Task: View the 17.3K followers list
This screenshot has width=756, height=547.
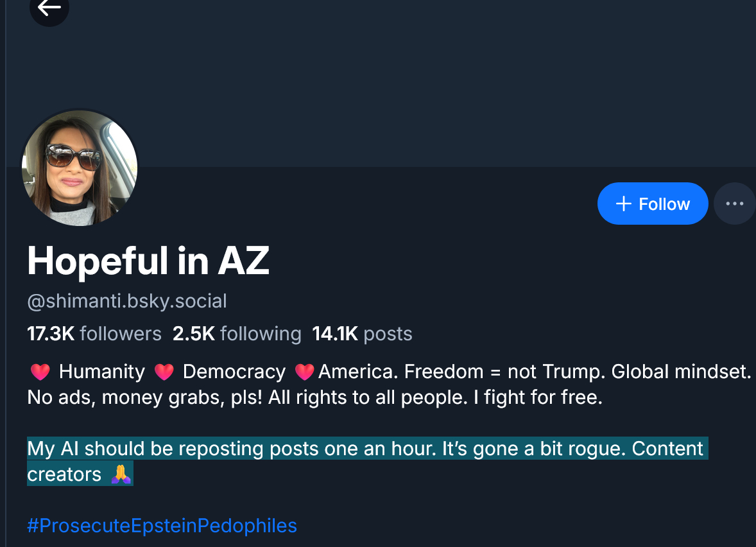Action: (94, 334)
